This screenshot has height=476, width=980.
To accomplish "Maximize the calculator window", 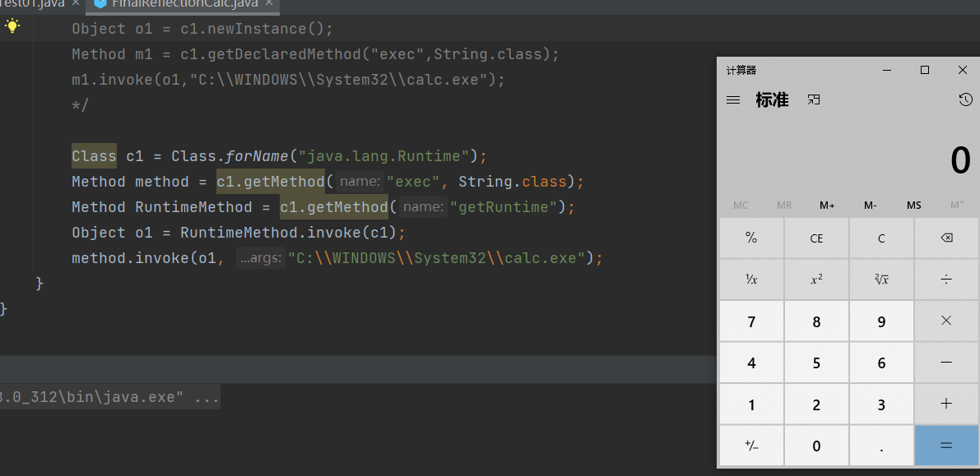I will click(925, 71).
